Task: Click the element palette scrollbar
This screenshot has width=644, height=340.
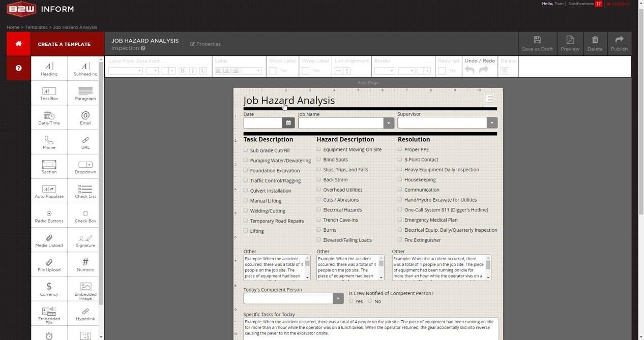Action: pyautogui.click(x=101, y=183)
